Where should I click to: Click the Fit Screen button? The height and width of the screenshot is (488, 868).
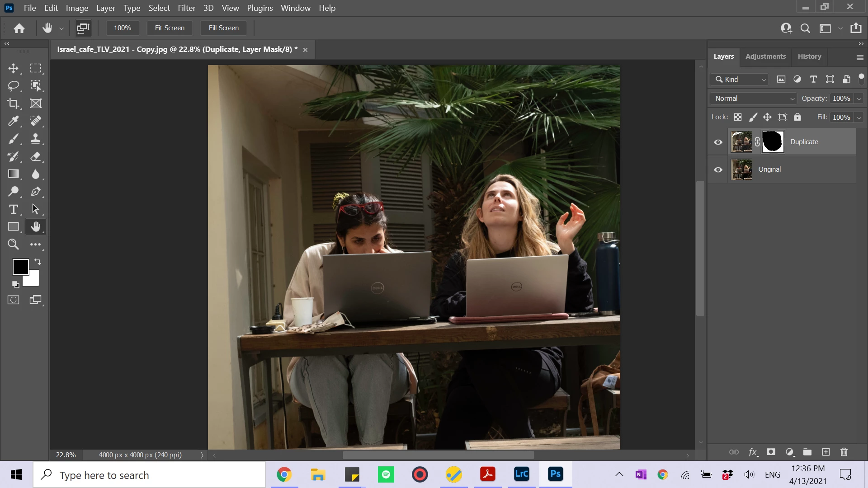[x=170, y=28]
